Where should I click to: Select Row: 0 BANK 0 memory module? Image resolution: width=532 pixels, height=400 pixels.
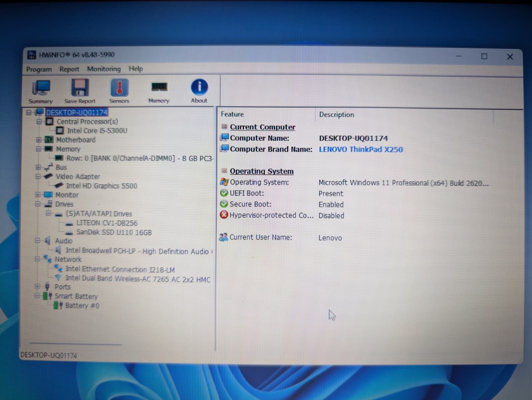click(140, 158)
